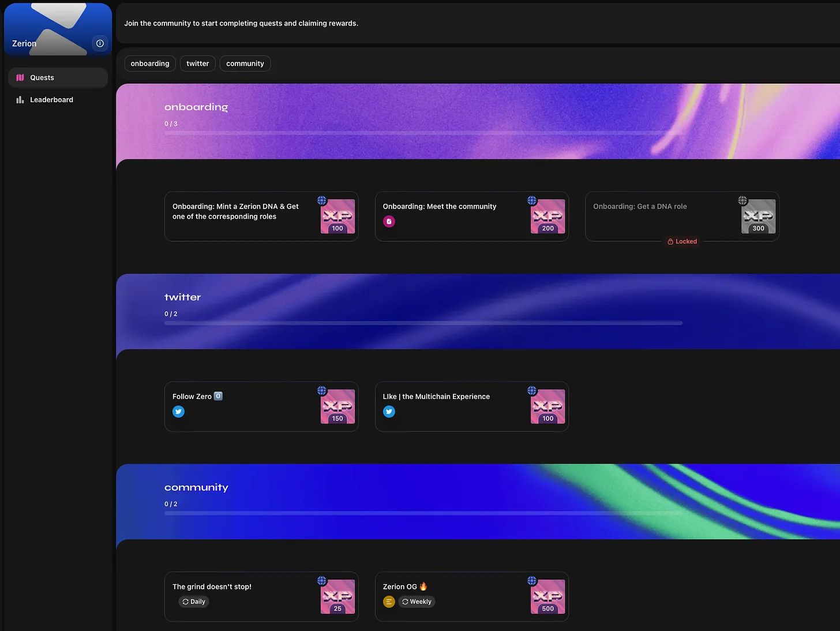
Task: Open the Follow Zero quest card
Action: (261, 406)
